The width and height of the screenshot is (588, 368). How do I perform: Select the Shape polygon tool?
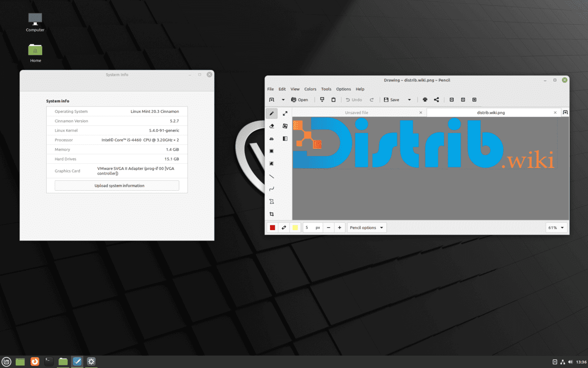click(x=271, y=202)
